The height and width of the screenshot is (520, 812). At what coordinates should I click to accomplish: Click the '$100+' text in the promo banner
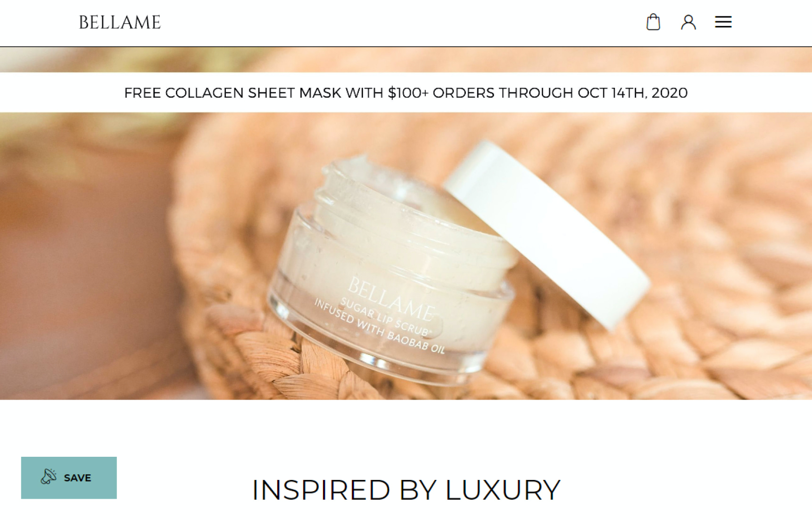pos(408,92)
